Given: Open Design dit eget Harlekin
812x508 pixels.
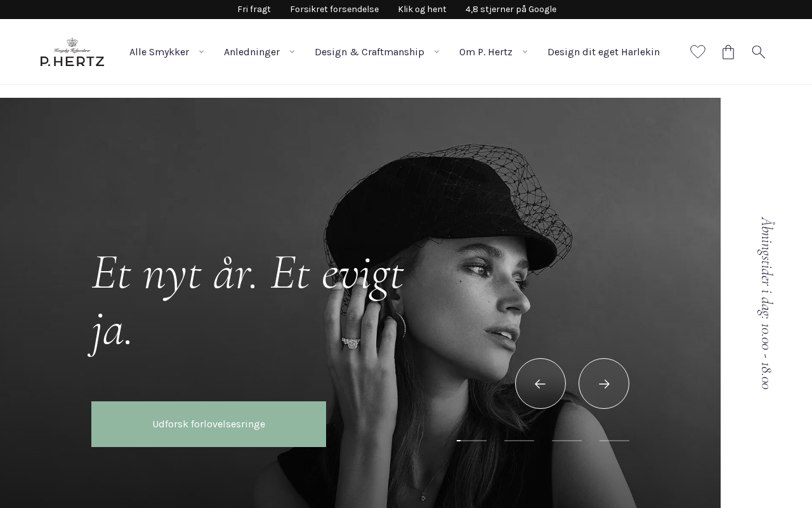Looking at the screenshot, I should coord(603,52).
